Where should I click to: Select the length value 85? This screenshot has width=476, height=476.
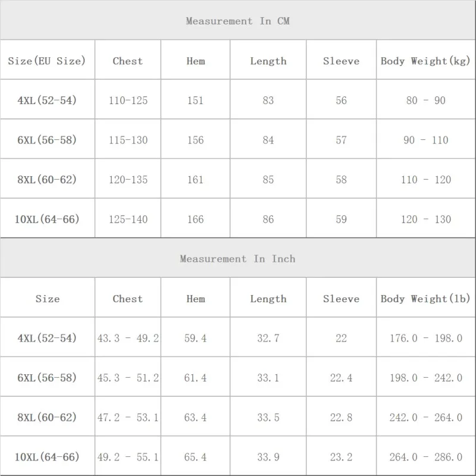[x=268, y=180]
